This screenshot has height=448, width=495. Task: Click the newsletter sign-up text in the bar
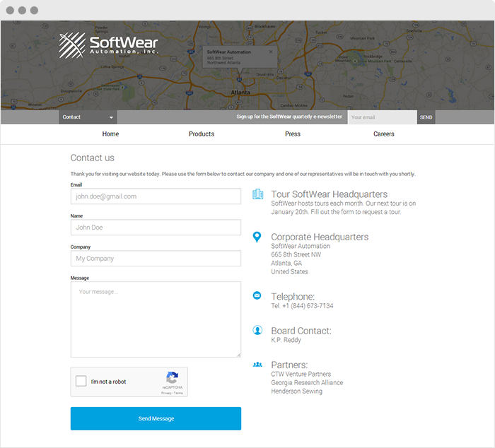289,117
